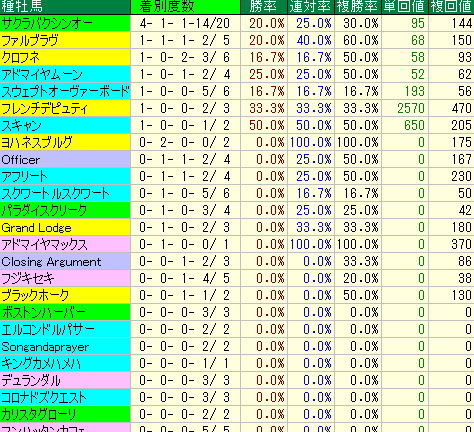The image size is (474, 432).
Task: Select the カリスタグローリ sire name
Action: pyautogui.click(x=65, y=414)
